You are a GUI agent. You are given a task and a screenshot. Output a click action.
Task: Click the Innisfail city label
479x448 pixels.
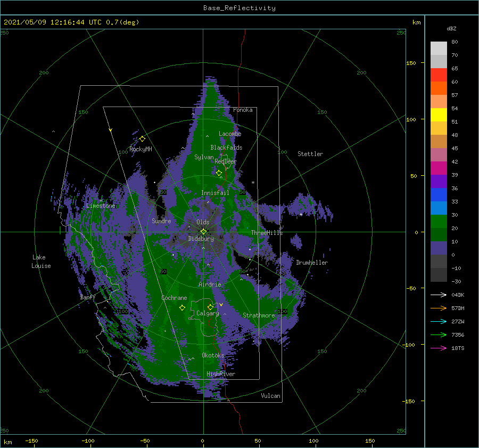point(215,193)
